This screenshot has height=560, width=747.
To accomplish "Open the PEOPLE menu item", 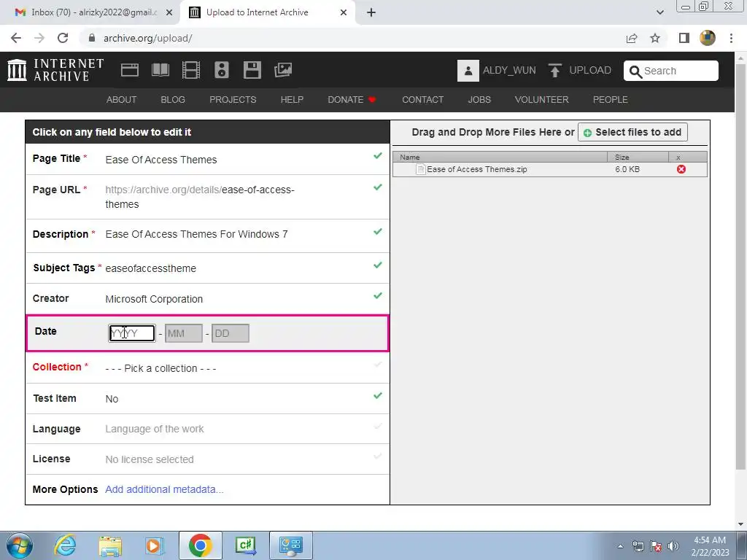I will (611, 99).
